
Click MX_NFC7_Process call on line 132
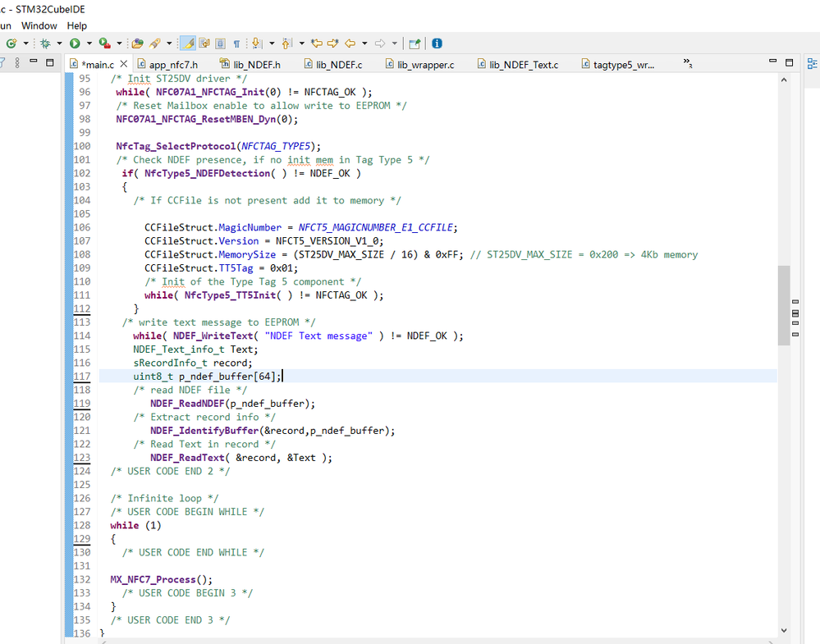153,579
